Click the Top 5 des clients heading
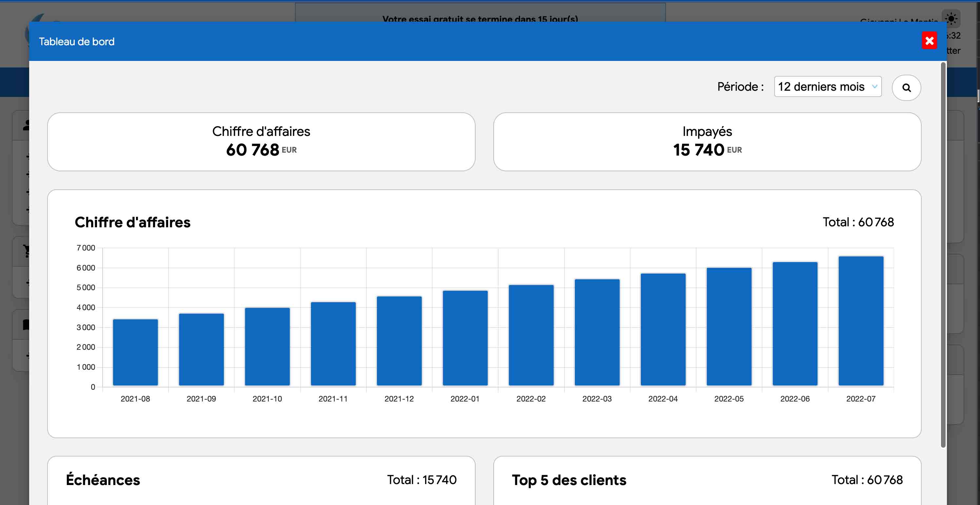 pos(569,480)
